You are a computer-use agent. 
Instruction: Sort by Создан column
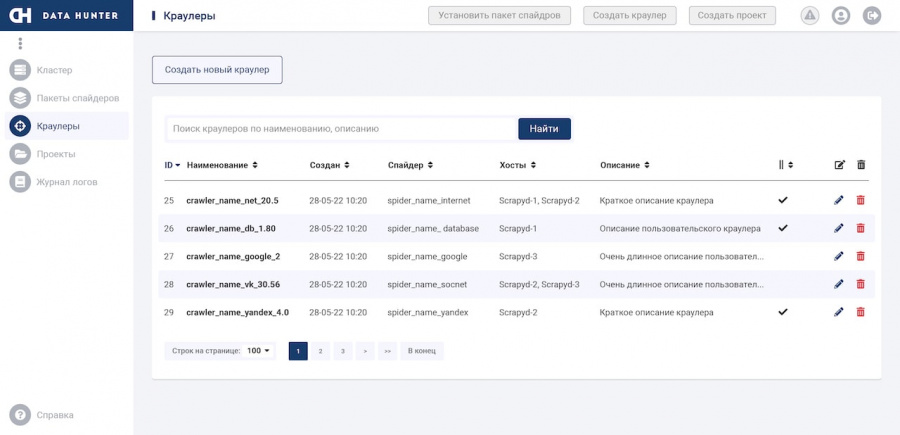pyautogui.click(x=329, y=165)
